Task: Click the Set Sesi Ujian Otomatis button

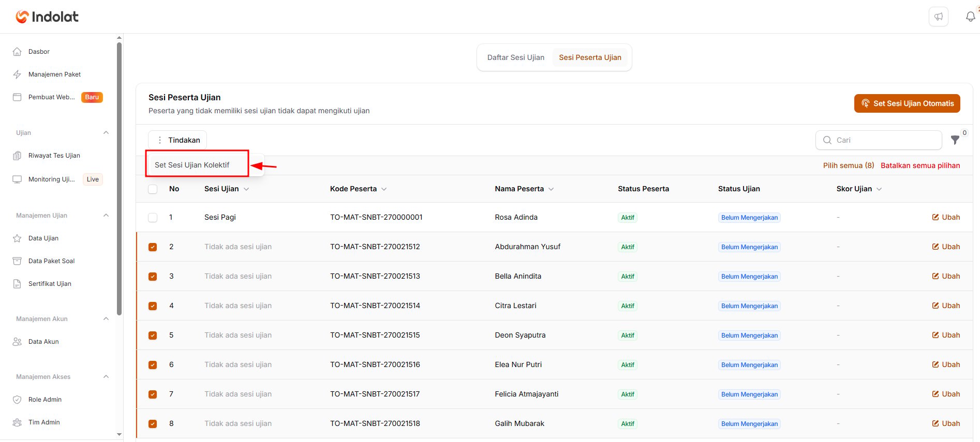Action: coord(907,103)
